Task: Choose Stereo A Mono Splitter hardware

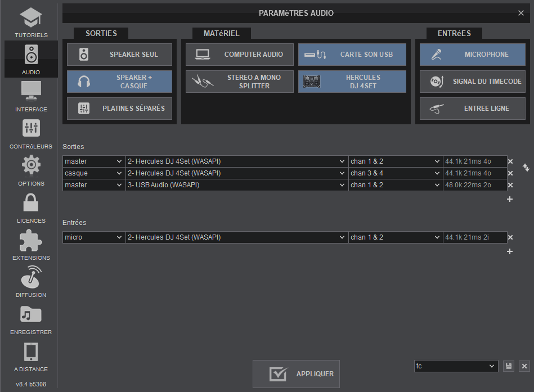Action: 239,82
